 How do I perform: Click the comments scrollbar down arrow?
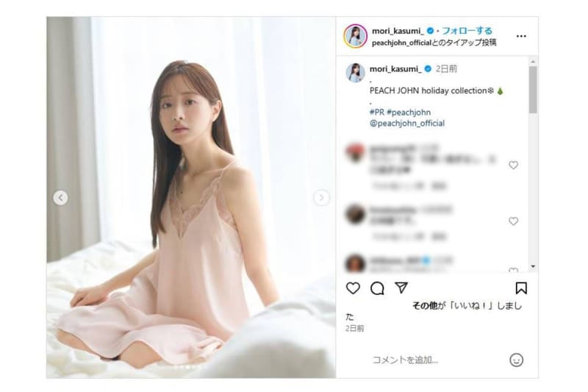coord(533,266)
